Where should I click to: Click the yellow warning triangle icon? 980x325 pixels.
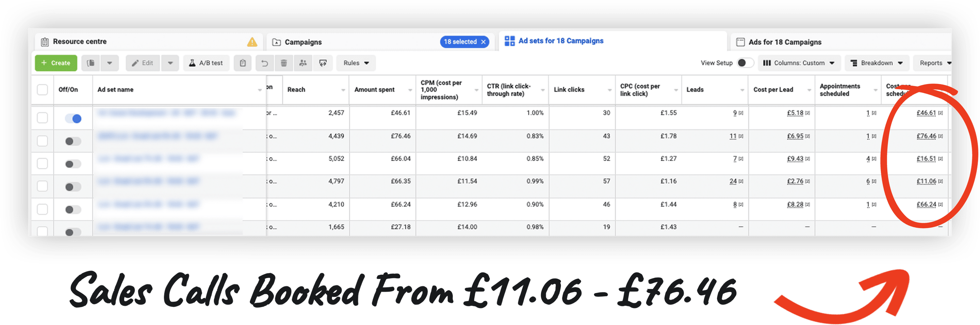pyautogui.click(x=252, y=42)
